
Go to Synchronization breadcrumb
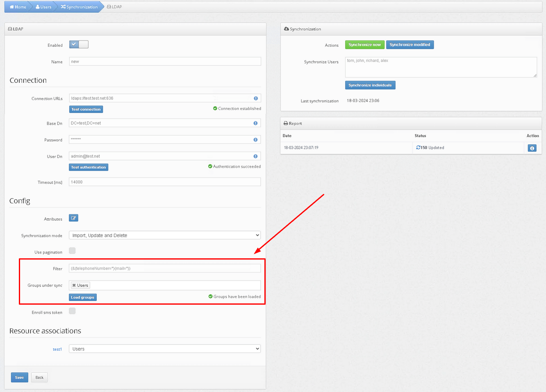(x=79, y=7)
